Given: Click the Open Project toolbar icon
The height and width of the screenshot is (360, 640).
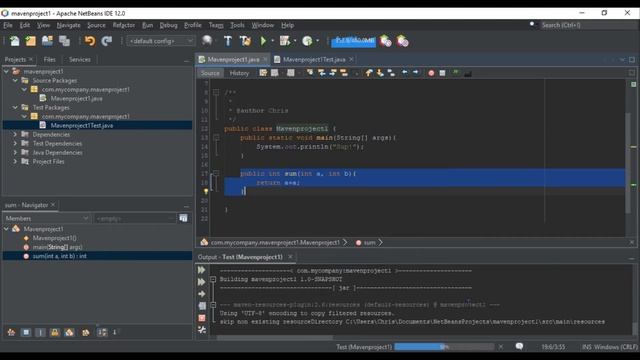Looking at the screenshot, I should click(47, 41).
